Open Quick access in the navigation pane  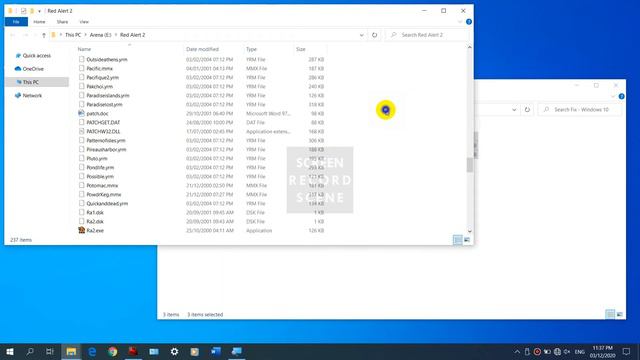(36, 56)
